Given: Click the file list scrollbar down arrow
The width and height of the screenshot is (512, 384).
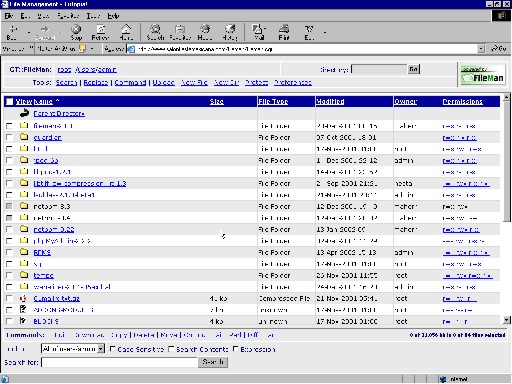Looking at the screenshot, I should 507,320.
